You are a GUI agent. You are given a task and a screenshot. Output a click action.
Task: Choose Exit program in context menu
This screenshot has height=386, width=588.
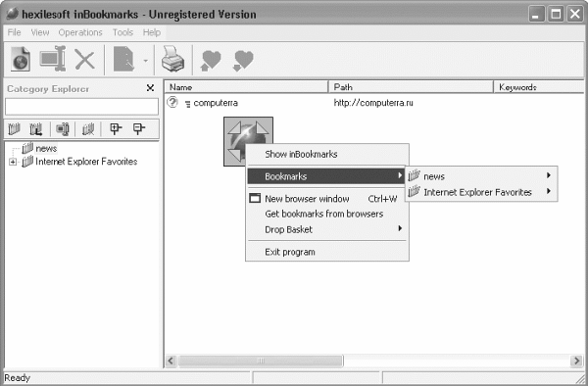coord(327,252)
